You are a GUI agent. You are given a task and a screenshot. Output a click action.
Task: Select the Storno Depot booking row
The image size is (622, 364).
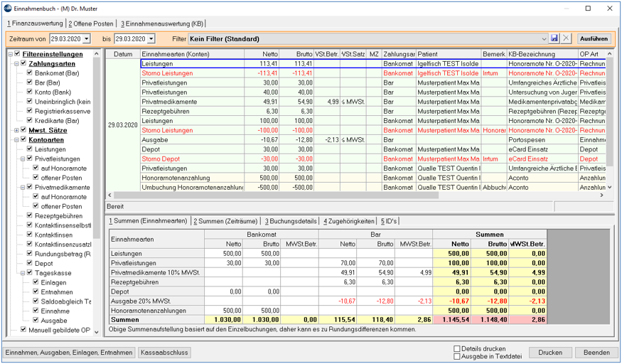(x=373, y=159)
